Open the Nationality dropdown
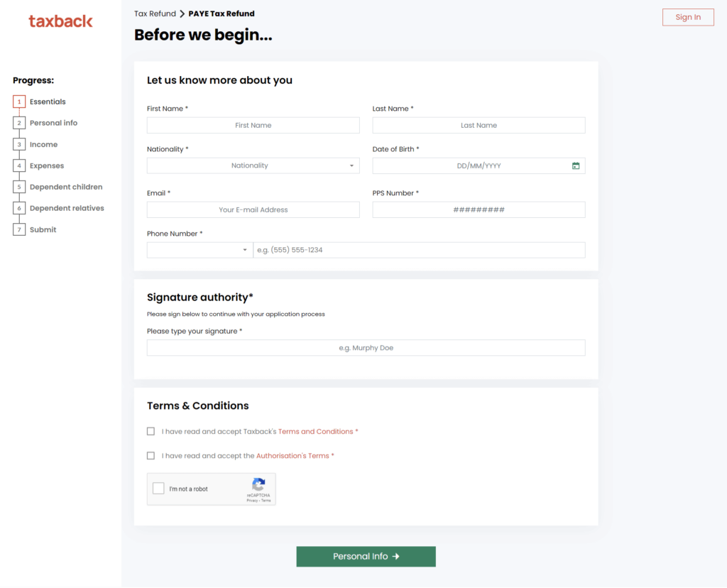The width and height of the screenshot is (727, 588). (253, 165)
